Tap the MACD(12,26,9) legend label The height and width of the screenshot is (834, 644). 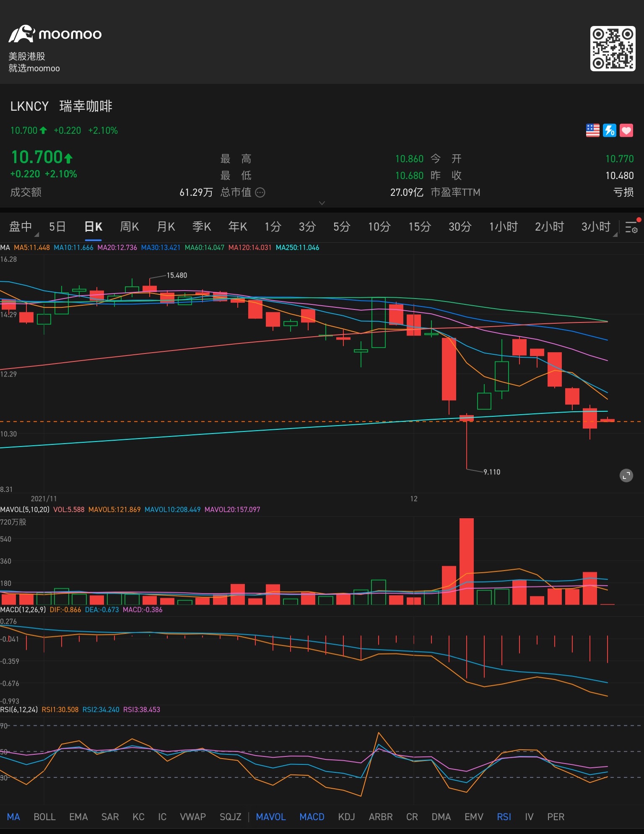coord(23,610)
